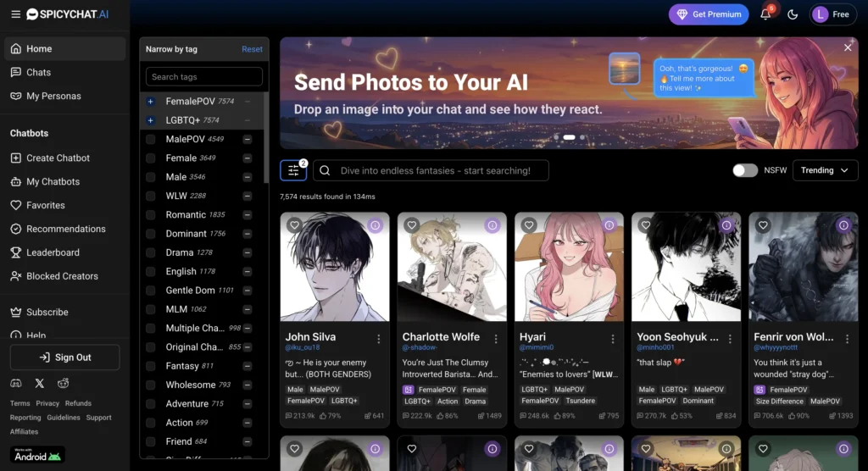Open the Trending sort dropdown

[825, 170]
